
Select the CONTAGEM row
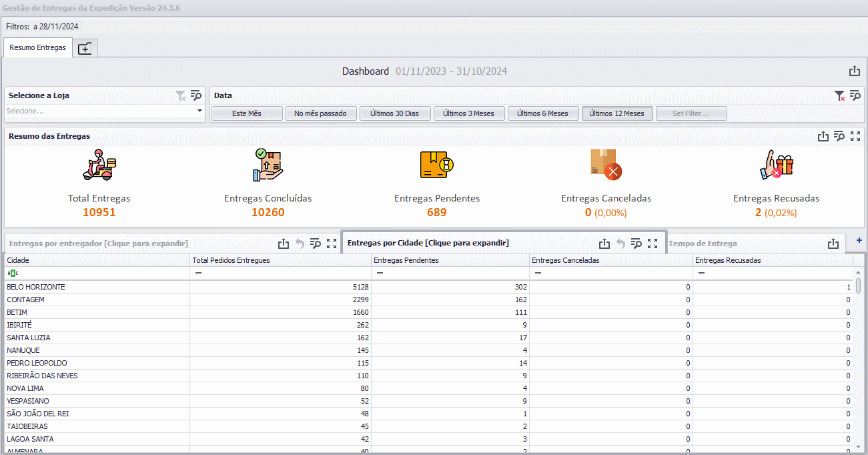coord(429,300)
